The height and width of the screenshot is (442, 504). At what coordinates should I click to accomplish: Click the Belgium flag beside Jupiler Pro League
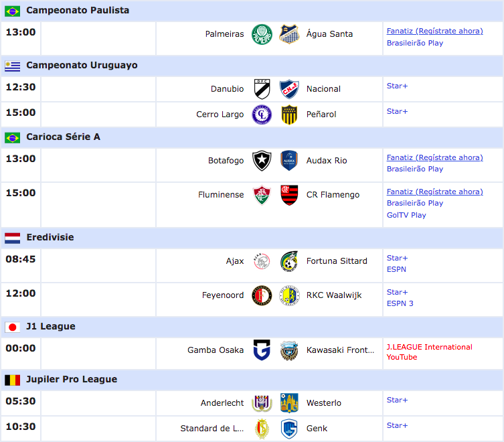coord(13,380)
